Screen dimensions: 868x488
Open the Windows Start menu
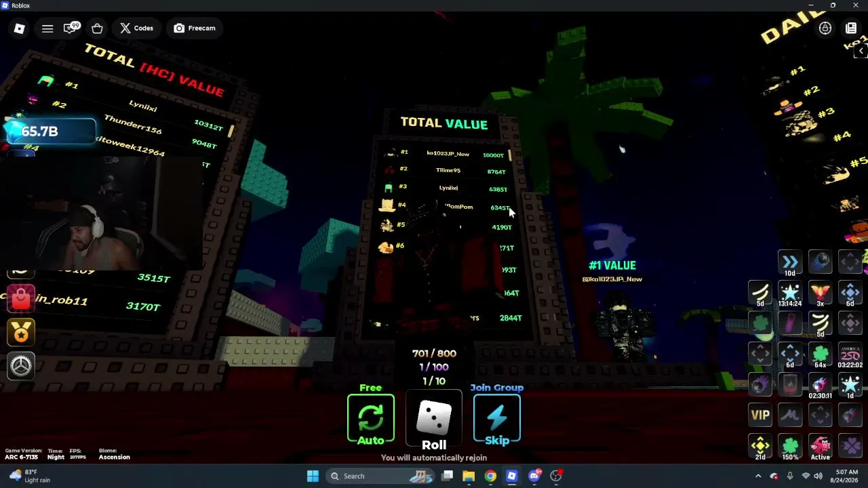pos(313,476)
